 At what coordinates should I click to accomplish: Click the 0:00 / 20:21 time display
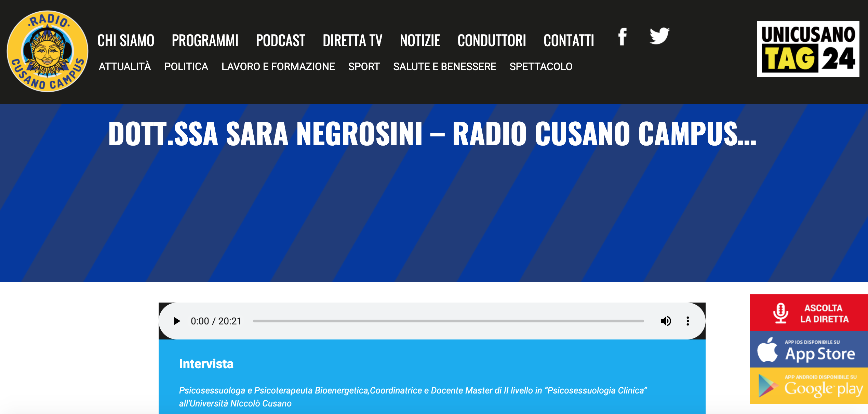[216, 321]
